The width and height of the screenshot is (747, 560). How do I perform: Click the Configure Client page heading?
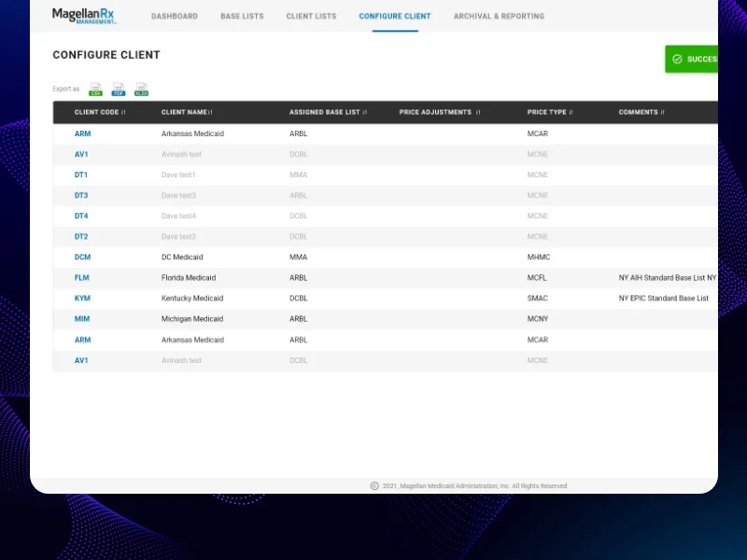(106, 55)
